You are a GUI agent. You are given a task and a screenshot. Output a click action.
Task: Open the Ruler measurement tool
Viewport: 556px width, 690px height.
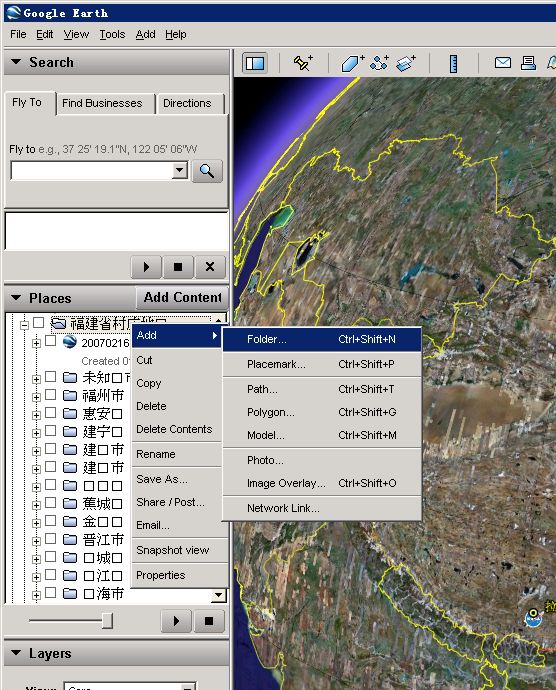click(453, 63)
